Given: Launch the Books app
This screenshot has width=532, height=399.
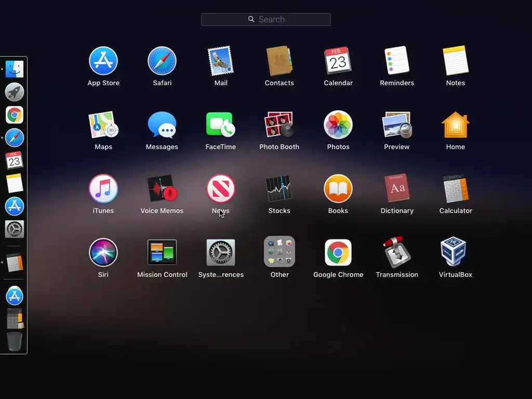Looking at the screenshot, I should (x=338, y=189).
